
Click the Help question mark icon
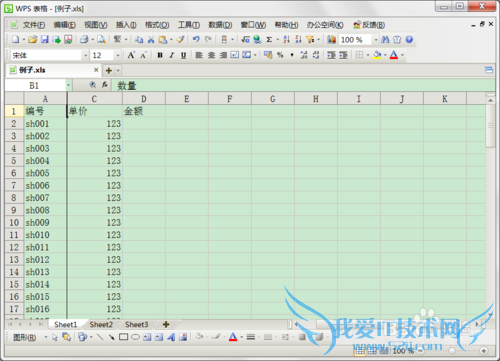pos(409,39)
